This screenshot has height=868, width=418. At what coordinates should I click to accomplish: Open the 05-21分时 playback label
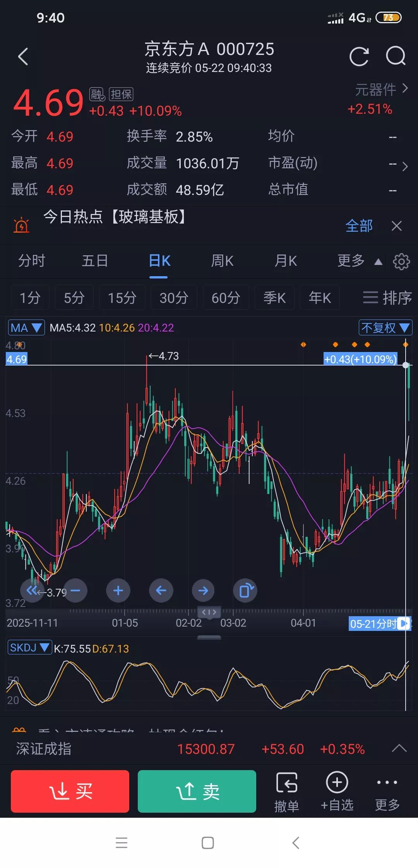click(380, 623)
